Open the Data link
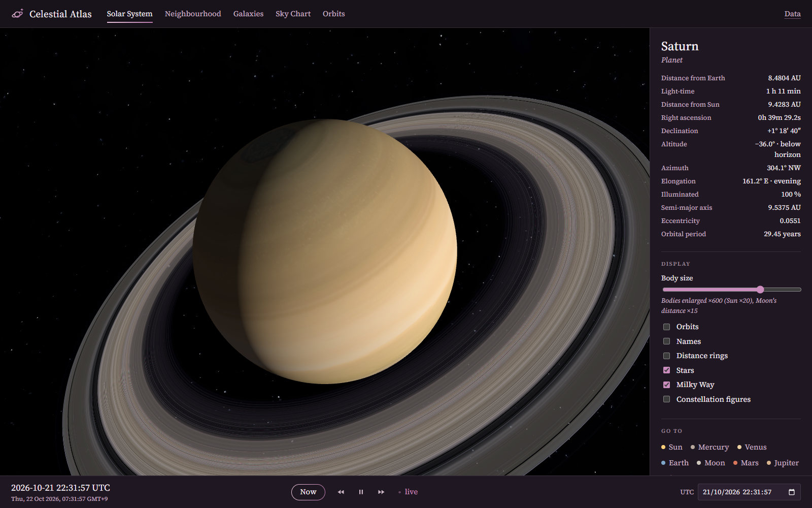812x508 pixels. point(792,14)
